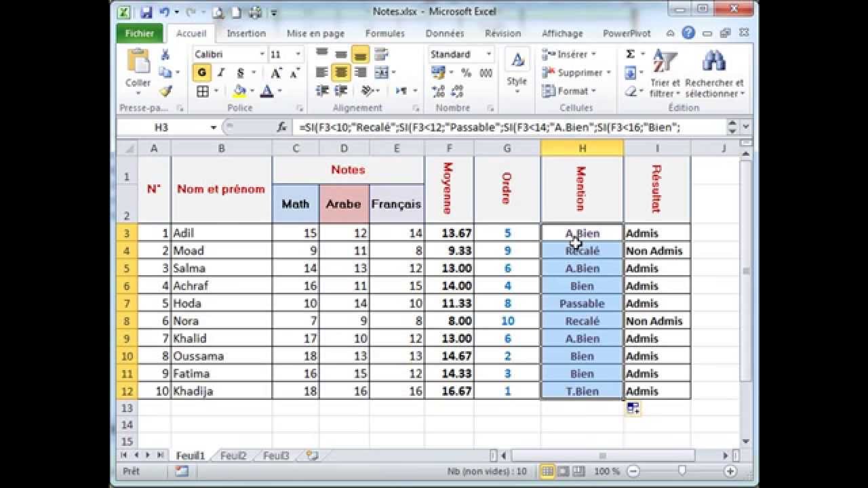The width and height of the screenshot is (868, 488).
Task: Click the zoom in plus button
Action: click(x=730, y=471)
